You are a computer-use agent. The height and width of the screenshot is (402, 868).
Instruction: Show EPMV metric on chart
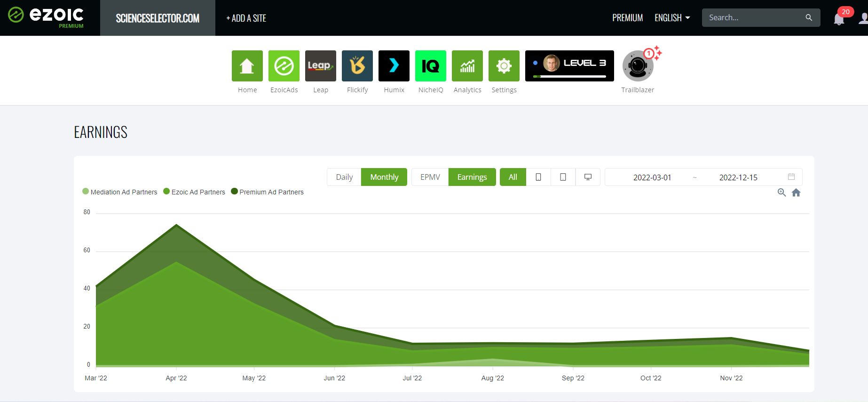point(430,177)
